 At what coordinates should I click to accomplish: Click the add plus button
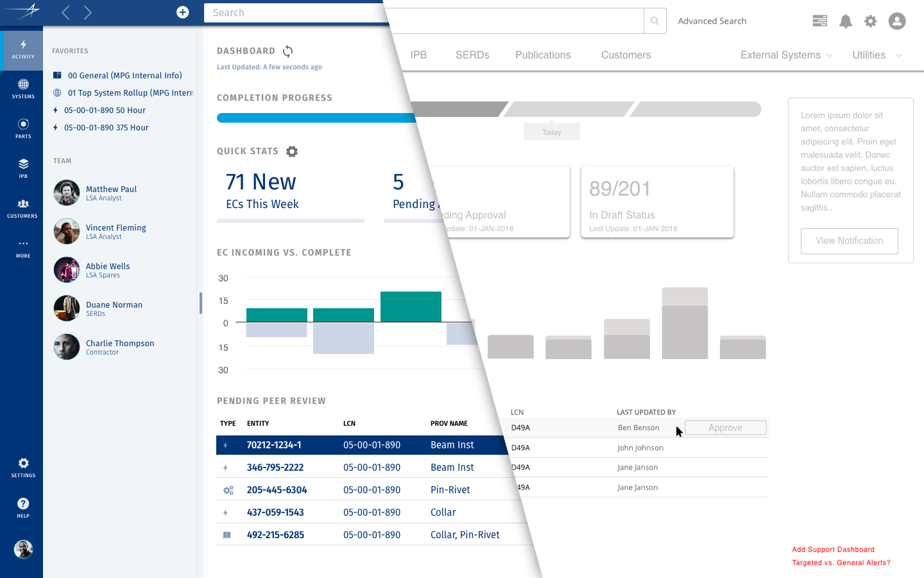coord(183,12)
